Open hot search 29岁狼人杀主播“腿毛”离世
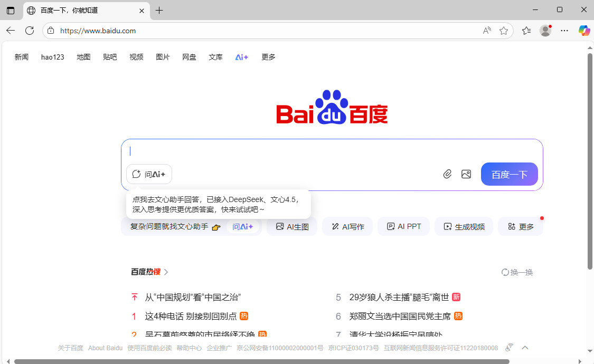 pyautogui.click(x=399, y=298)
